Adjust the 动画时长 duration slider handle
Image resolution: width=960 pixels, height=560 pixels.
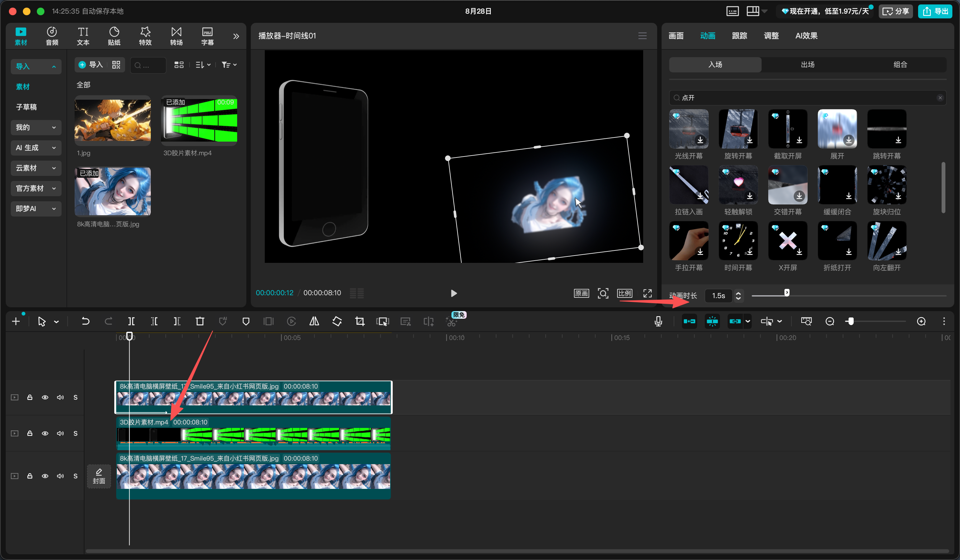click(x=787, y=293)
